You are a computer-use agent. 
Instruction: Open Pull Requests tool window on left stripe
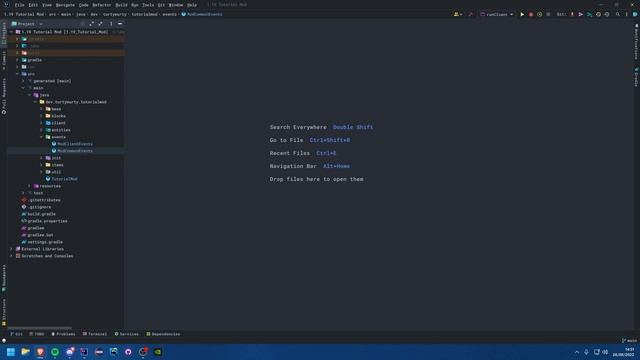4,96
